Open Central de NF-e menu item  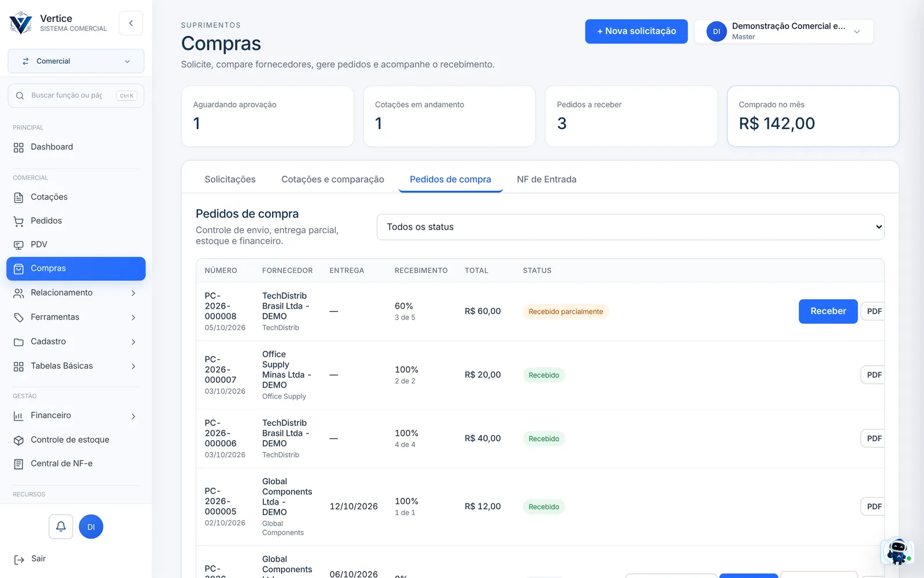(x=76, y=464)
